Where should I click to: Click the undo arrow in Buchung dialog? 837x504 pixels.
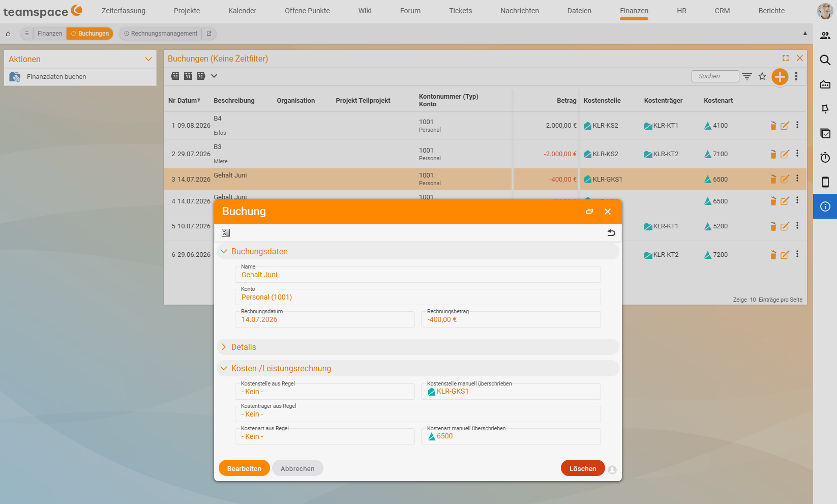click(x=611, y=232)
